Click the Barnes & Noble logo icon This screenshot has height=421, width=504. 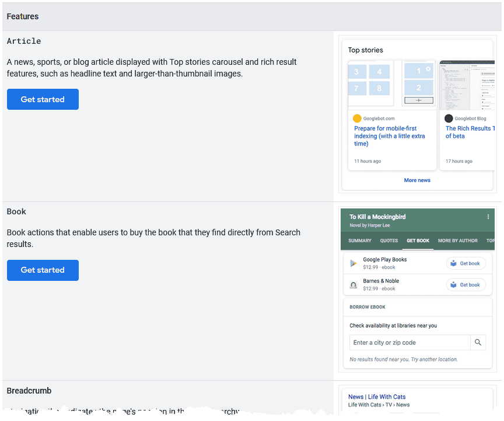(353, 285)
